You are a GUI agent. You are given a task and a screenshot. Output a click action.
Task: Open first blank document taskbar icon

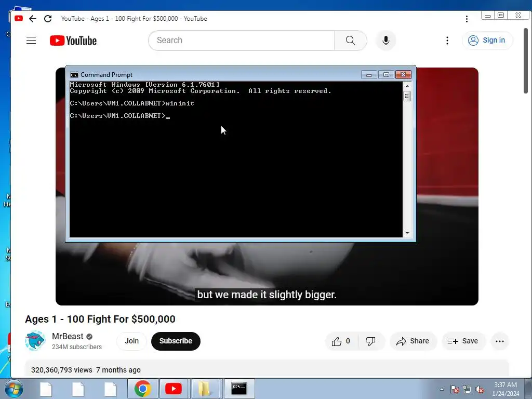coord(46,389)
